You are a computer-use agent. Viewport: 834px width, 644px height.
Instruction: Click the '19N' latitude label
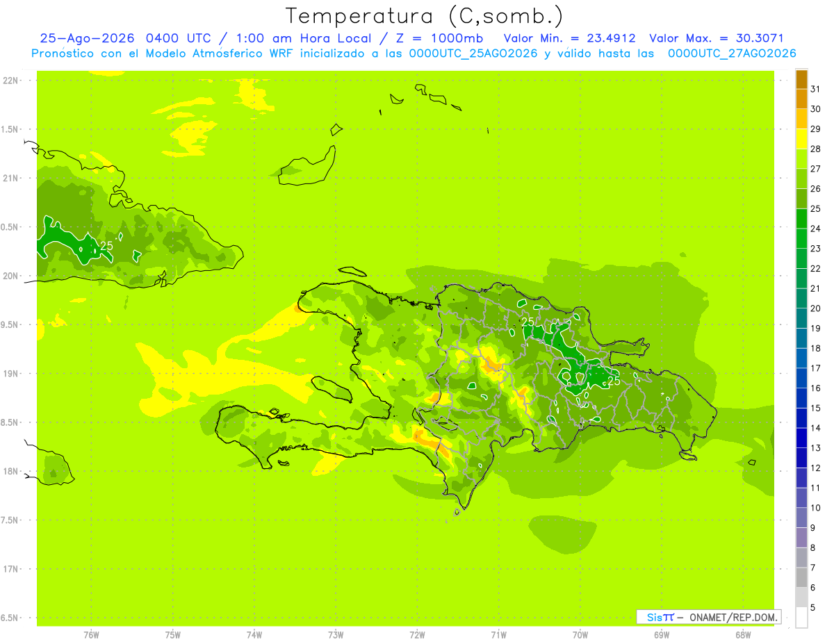(x=10, y=374)
